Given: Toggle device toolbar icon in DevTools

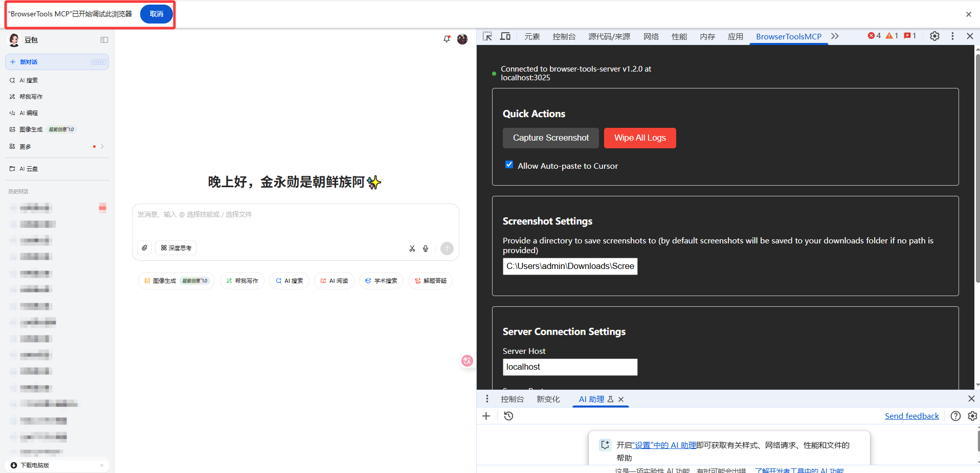Looking at the screenshot, I should click(505, 36).
